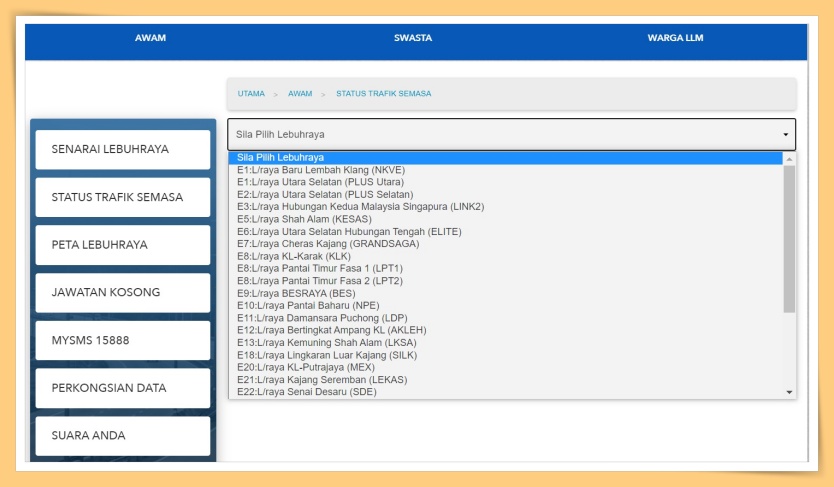The image size is (834, 487).
Task: Pick E6 Utara Selatan Hubungan Tengah (ELITE)
Action: (x=505, y=232)
